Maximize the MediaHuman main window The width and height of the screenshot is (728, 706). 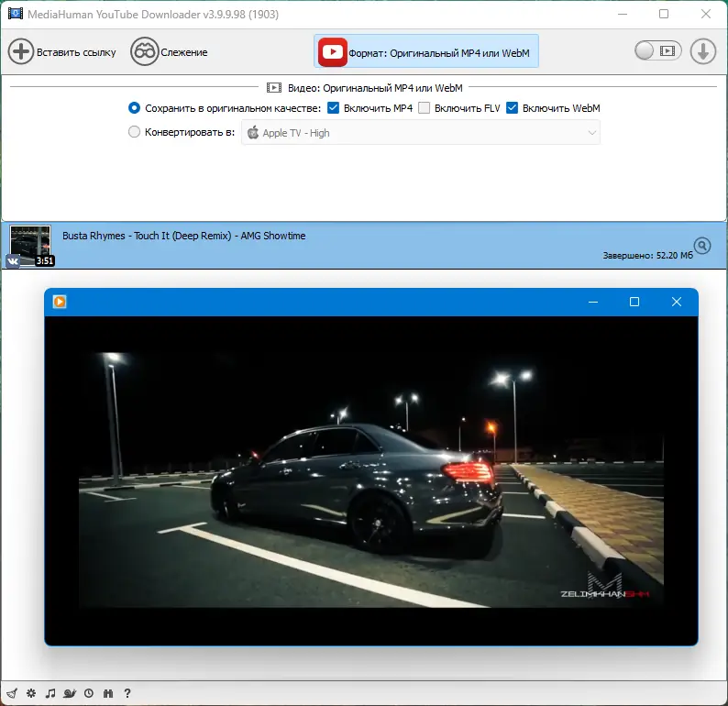[664, 14]
